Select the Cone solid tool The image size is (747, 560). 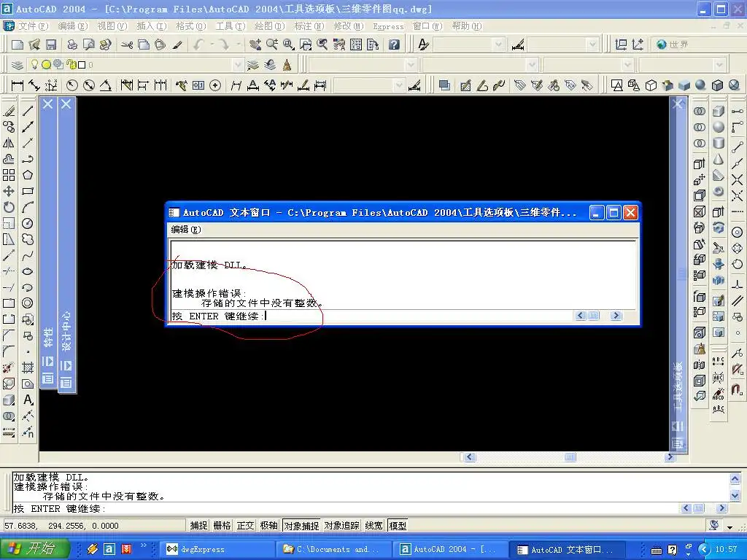click(x=719, y=159)
